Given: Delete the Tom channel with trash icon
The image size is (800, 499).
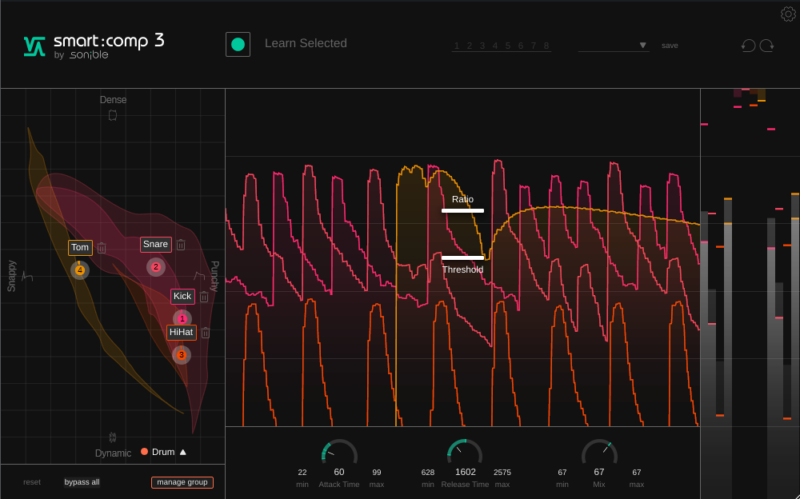Looking at the screenshot, I should (x=101, y=248).
